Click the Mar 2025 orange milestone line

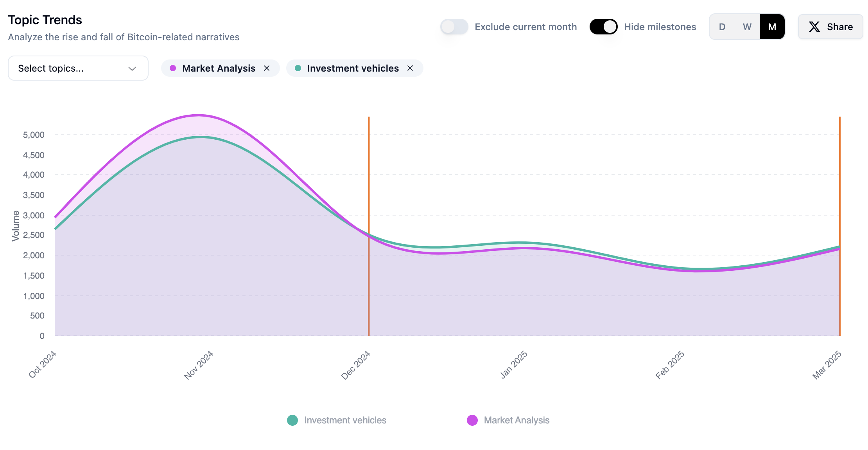coord(839,176)
